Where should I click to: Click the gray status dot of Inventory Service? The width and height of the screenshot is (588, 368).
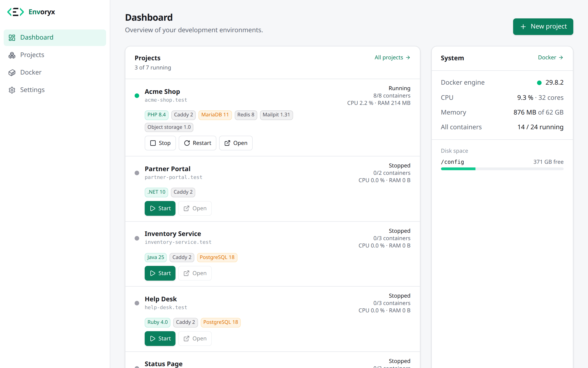coord(137,238)
